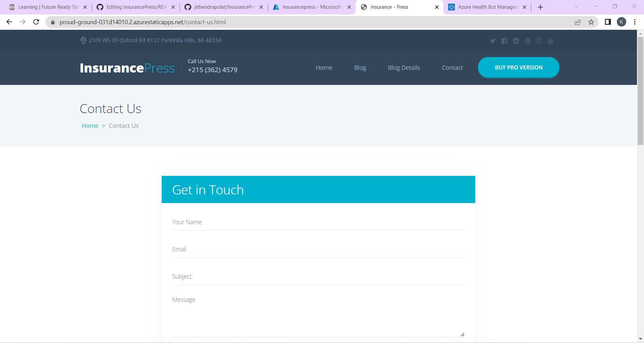644x343 pixels.
Task: Follow the Home breadcrumb link
Action: pos(90,126)
